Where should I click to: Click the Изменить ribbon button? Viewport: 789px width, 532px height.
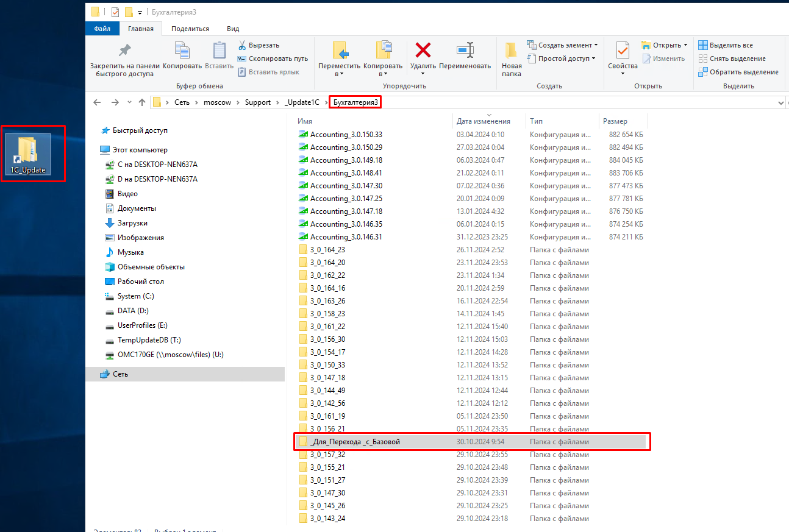tap(663, 59)
